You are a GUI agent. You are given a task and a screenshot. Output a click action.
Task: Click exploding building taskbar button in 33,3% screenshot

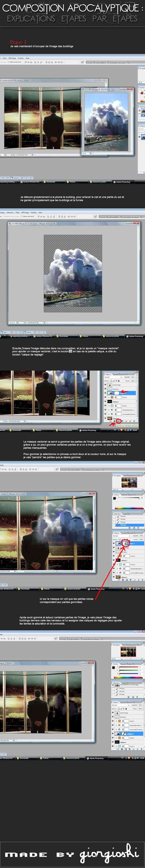tap(20, 336)
